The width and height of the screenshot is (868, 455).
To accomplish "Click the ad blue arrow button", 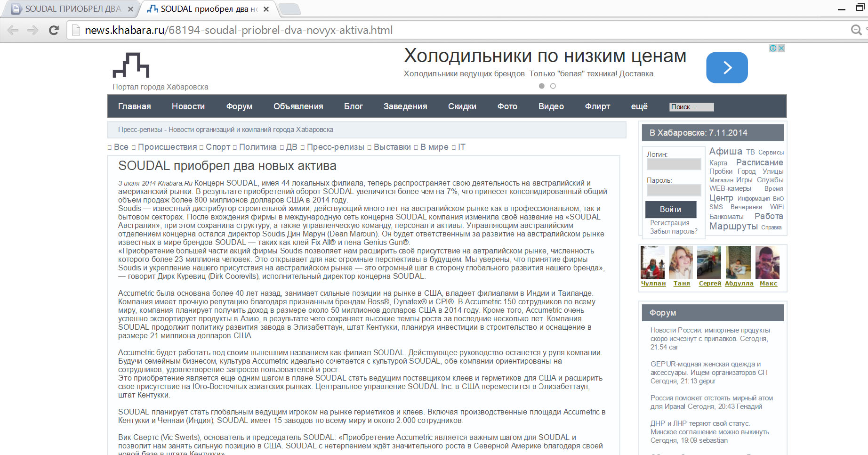I will click(727, 67).
